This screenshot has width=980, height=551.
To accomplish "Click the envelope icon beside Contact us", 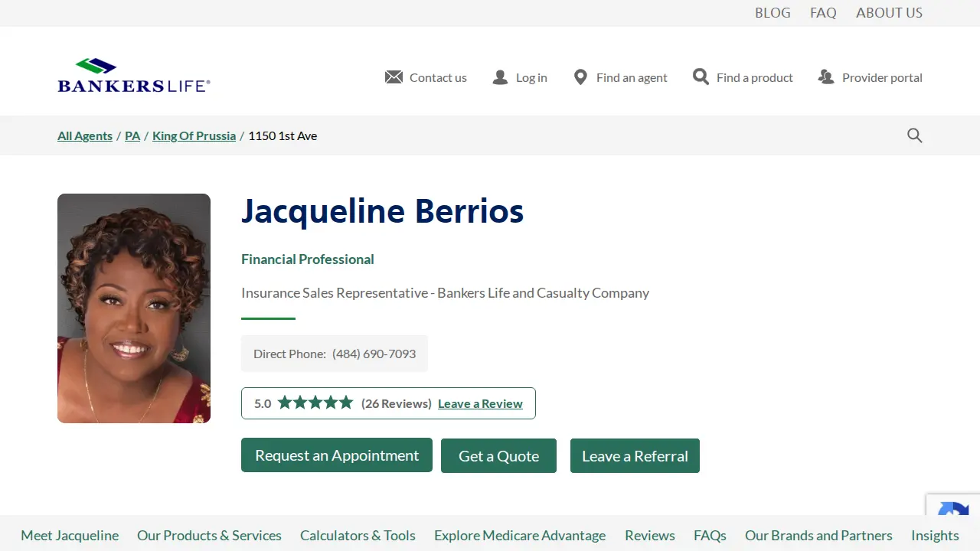I will click(394, 77).
